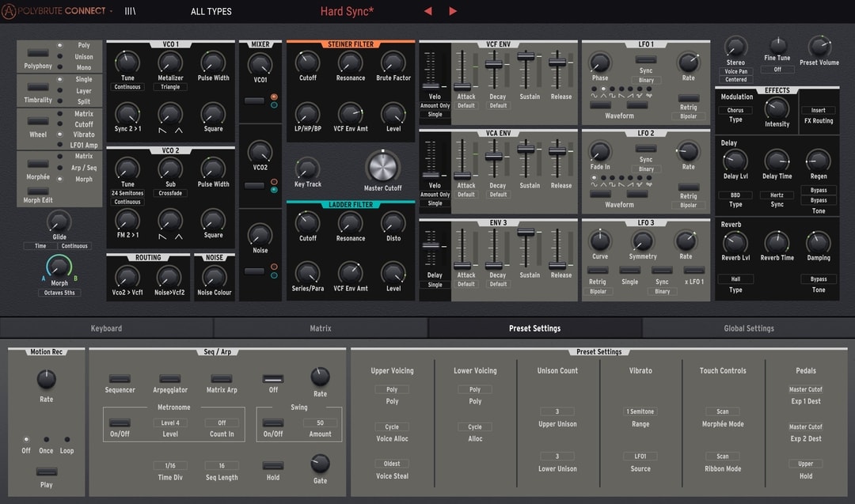Toggle the Polyphony mode switch
Screen dimensions: 855x504
click(38, 53)
